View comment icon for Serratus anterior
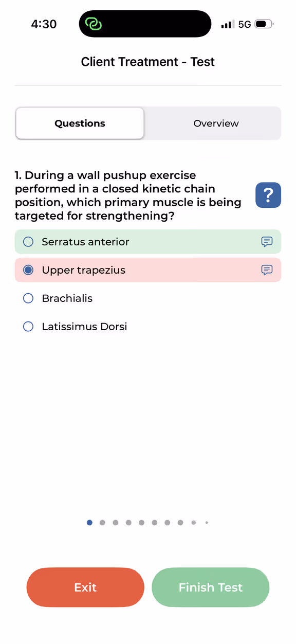This screenshot has height=644, width=296. (267, 242)
